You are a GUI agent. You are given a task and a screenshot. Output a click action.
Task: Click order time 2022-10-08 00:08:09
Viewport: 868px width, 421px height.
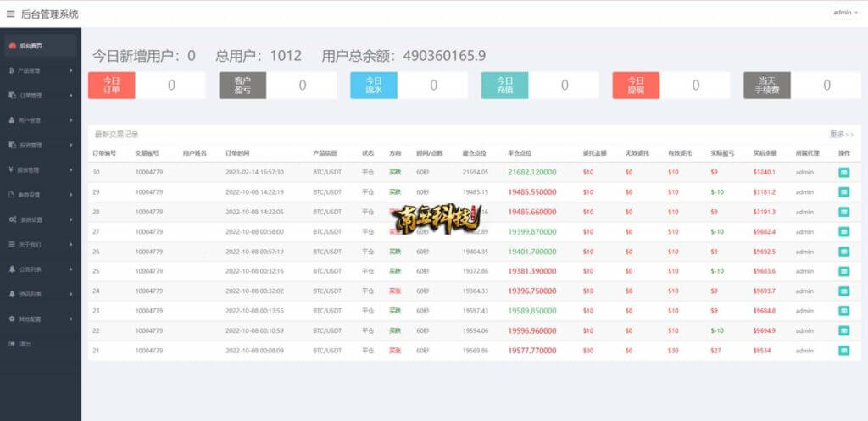(x=254, y=350)
